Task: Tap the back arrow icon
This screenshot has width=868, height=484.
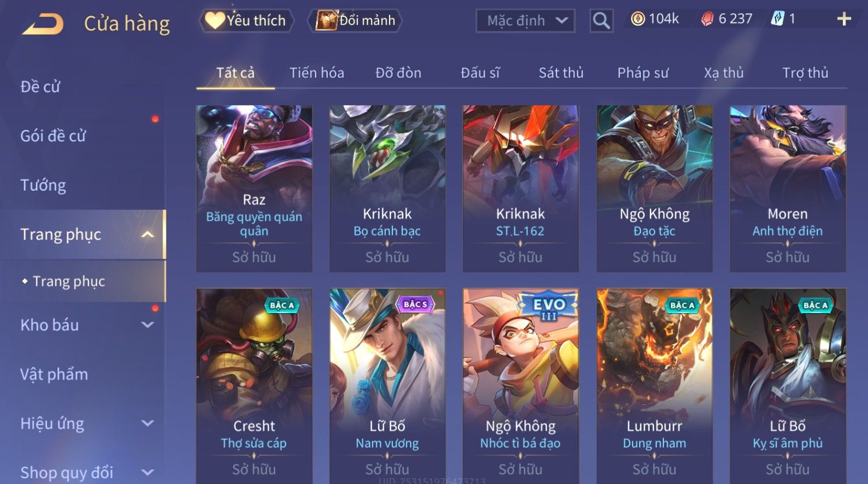Action: [43, 24]
